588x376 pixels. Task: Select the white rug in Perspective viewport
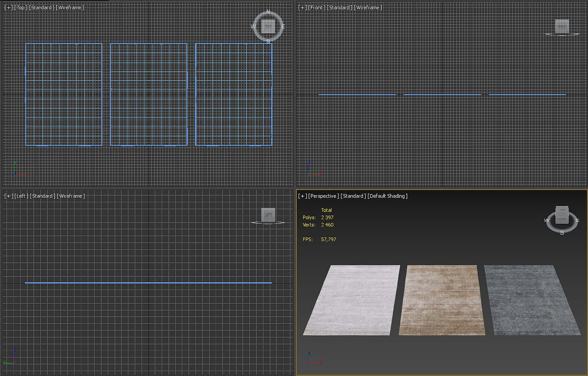tap(352, 300)
